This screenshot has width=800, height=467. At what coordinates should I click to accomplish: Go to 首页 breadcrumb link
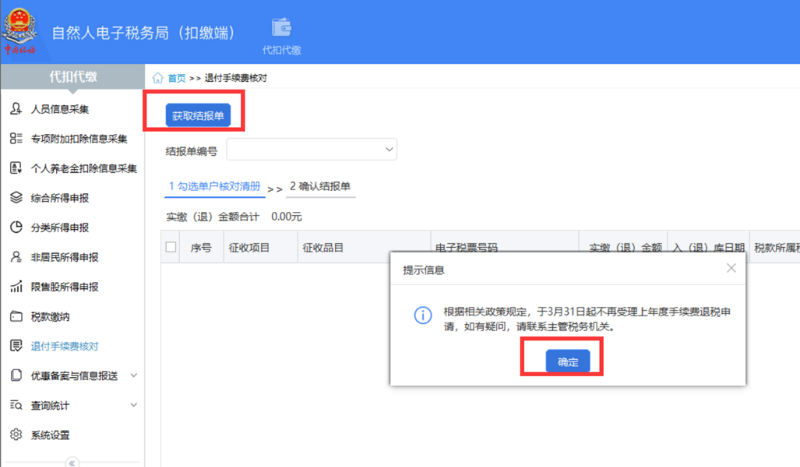pos(176,78)
